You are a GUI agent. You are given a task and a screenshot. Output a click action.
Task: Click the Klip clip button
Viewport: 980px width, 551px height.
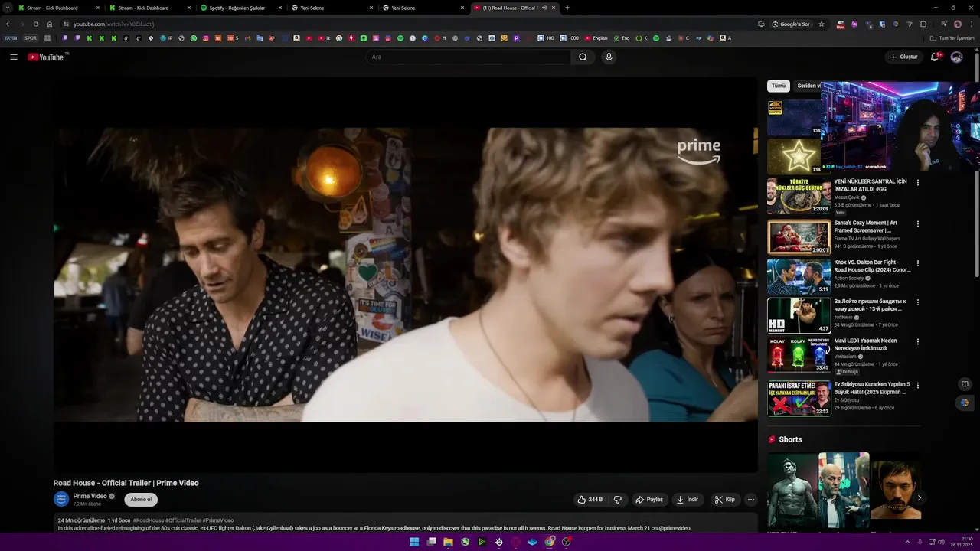click(724, 500)
